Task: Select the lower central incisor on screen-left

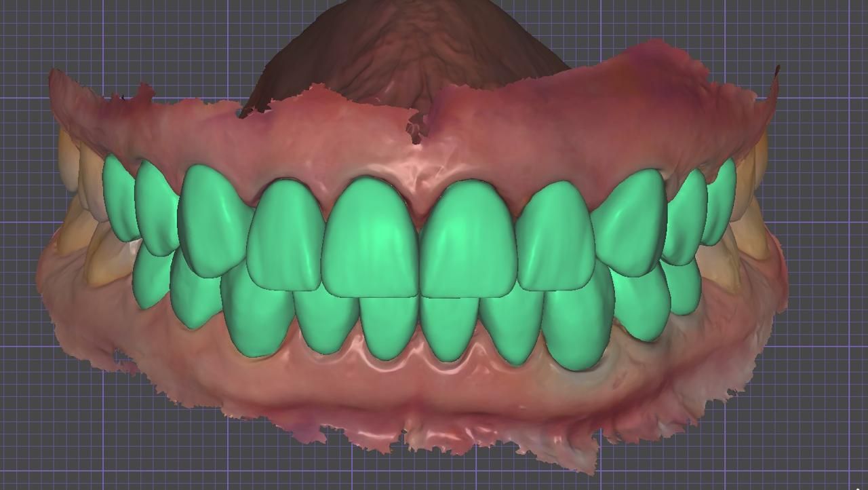Action: 389,326
